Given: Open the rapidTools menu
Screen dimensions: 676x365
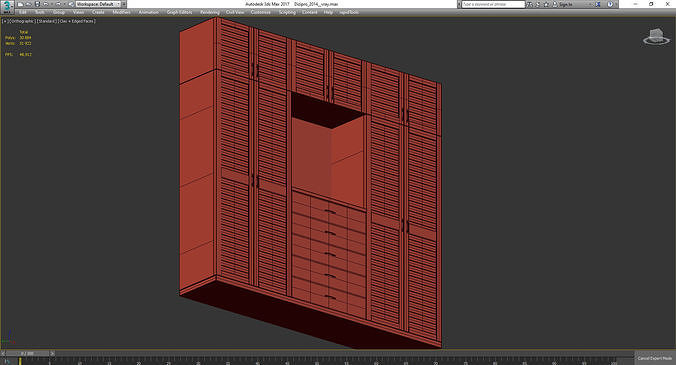Looking at the screenshot, I should (x=349, y=12).
